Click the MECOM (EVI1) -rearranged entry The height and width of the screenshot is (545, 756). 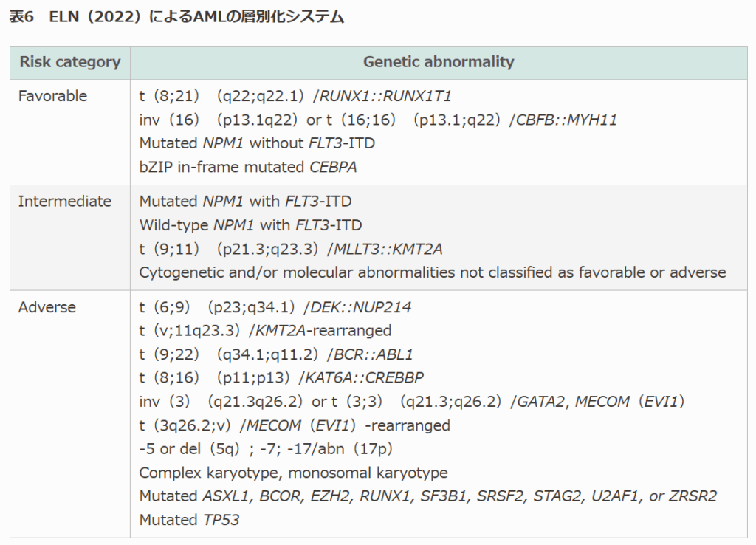tap(348, 425)
